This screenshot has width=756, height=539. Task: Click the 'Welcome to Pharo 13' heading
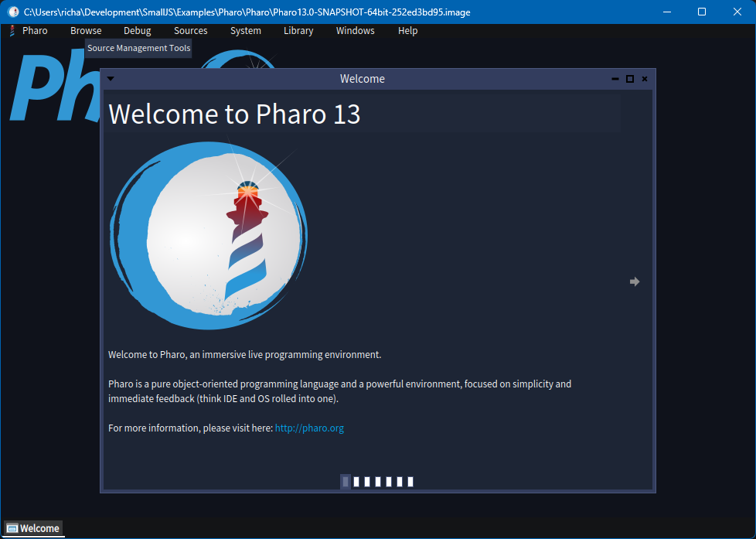[x=234, y=114]
